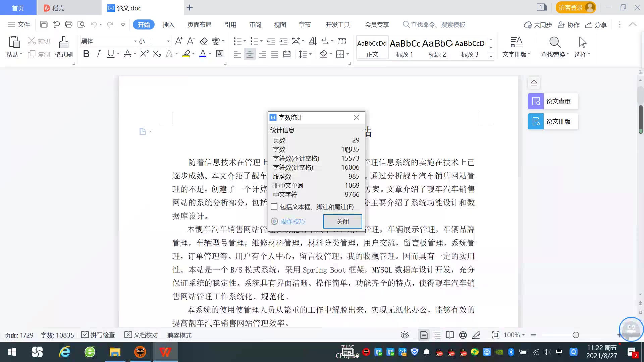This screenshot has width=644, height=362.
Task: Expand the highlight color dropdown arrow
Action: click(194, 54)
